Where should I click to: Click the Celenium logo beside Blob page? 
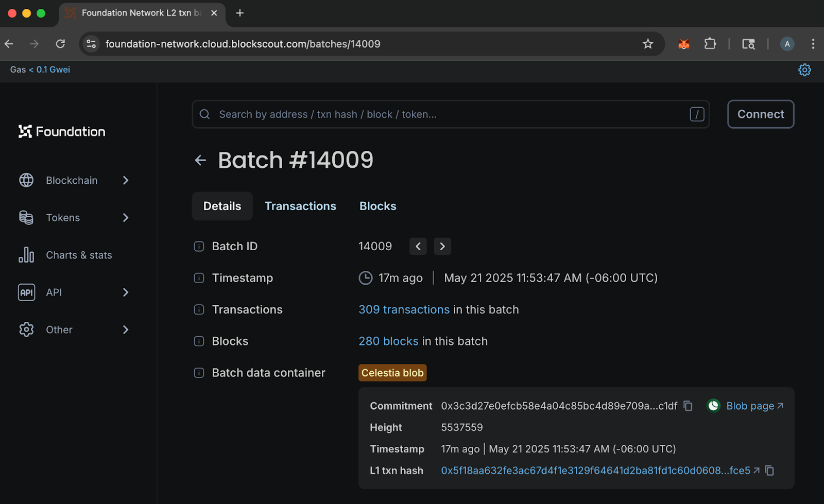[x=713, y=406]
